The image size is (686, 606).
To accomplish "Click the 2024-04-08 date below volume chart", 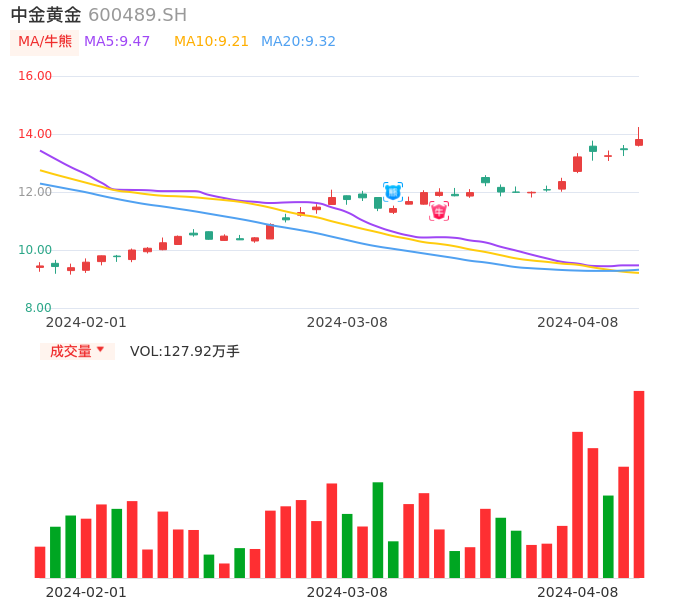I will pyautogui.click(x=578, y=592).
